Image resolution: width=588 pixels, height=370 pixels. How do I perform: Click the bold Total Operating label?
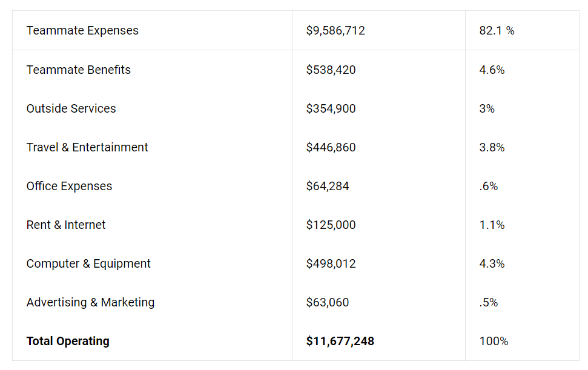click(x=68, y=341)
